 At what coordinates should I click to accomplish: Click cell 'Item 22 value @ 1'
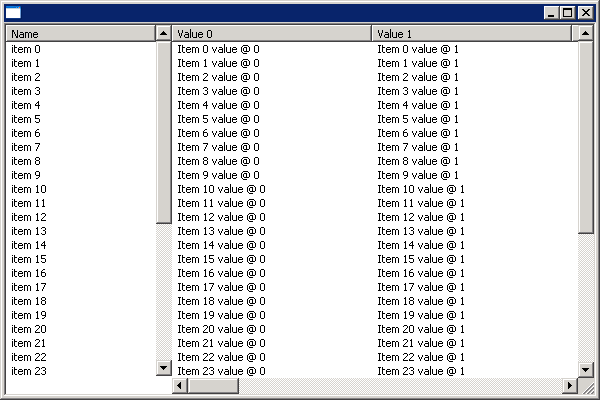point(421,357)
